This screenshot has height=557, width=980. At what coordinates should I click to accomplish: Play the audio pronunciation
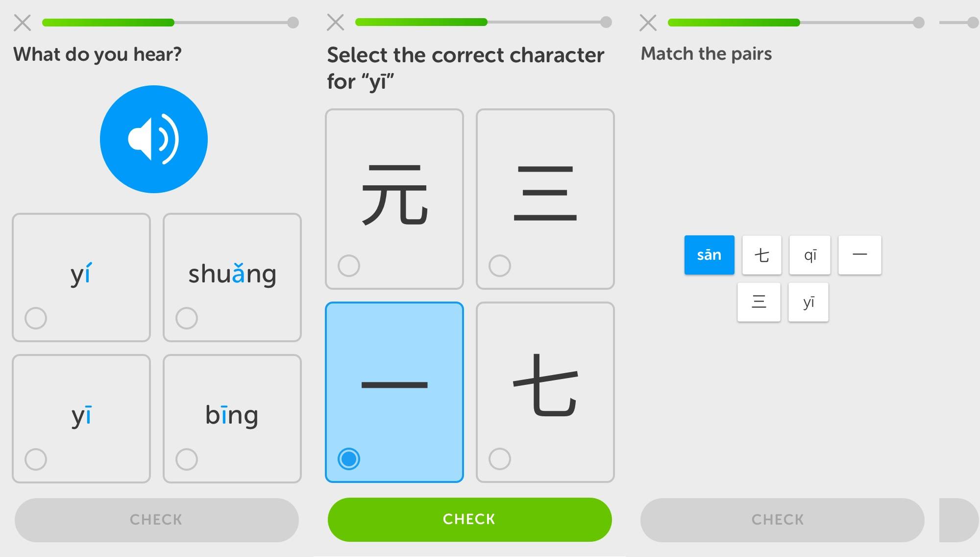pos(154,139)
